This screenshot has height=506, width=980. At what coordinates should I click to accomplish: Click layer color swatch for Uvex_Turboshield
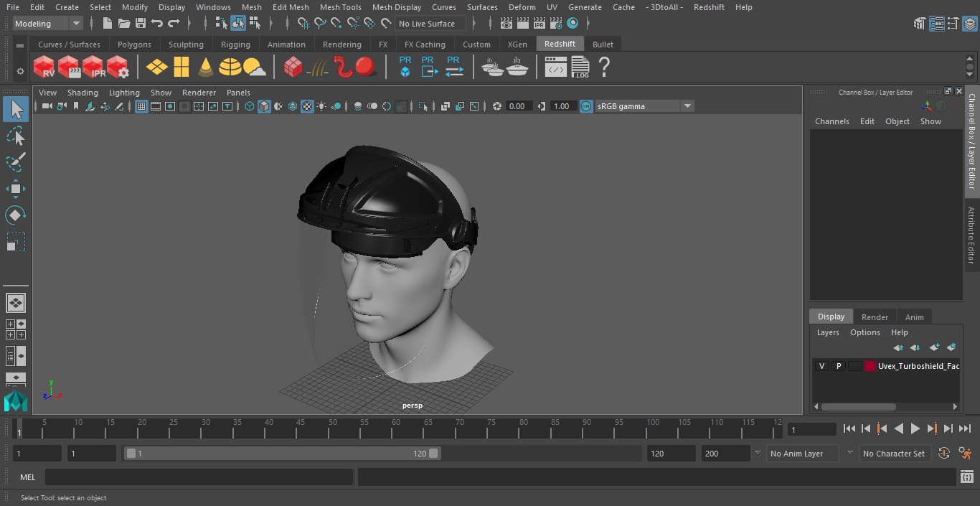[x=870, y=366]
